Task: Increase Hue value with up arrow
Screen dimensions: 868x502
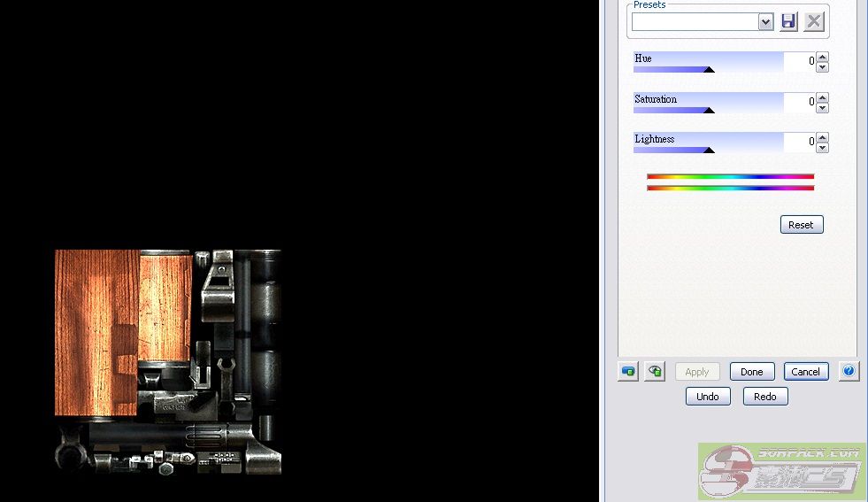Action: [823, 58]
